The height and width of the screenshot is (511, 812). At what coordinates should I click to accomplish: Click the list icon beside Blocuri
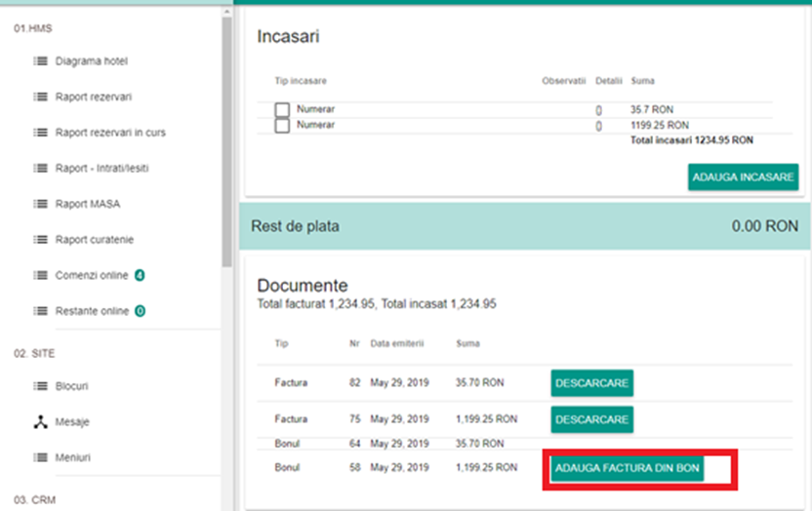(40, 386)
